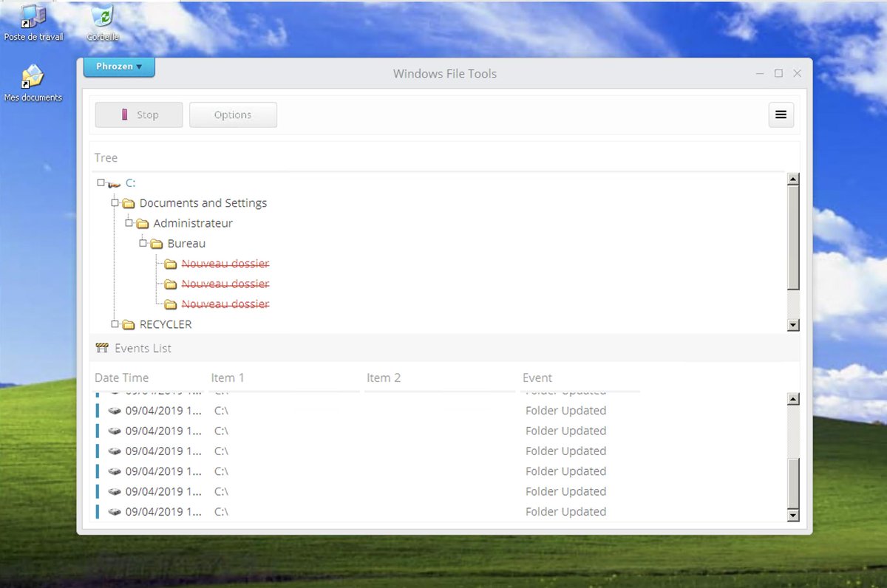Click the Tree panel heading
The image size is (887, 588).
click(x=106, y=157)
